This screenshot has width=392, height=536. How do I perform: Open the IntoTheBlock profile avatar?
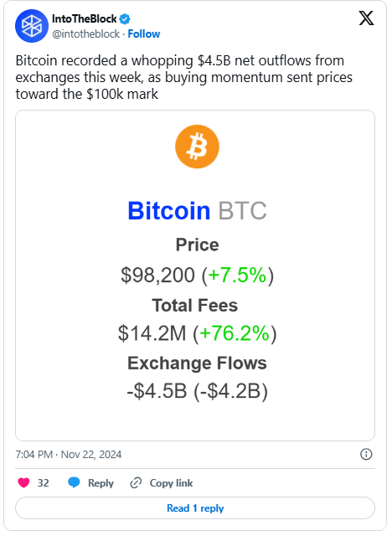pos(32,26)
